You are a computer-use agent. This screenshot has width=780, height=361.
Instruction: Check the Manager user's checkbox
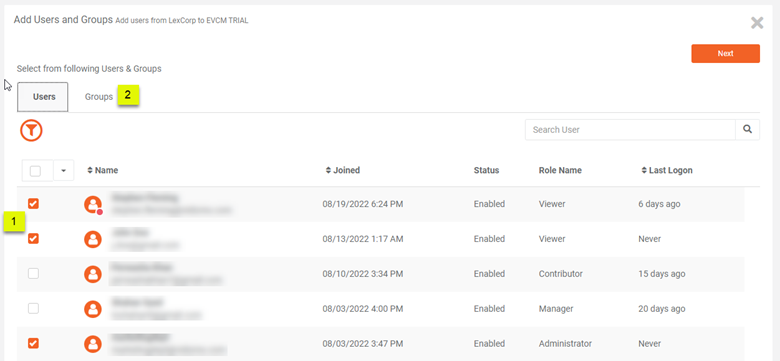[x=33, y=308]
